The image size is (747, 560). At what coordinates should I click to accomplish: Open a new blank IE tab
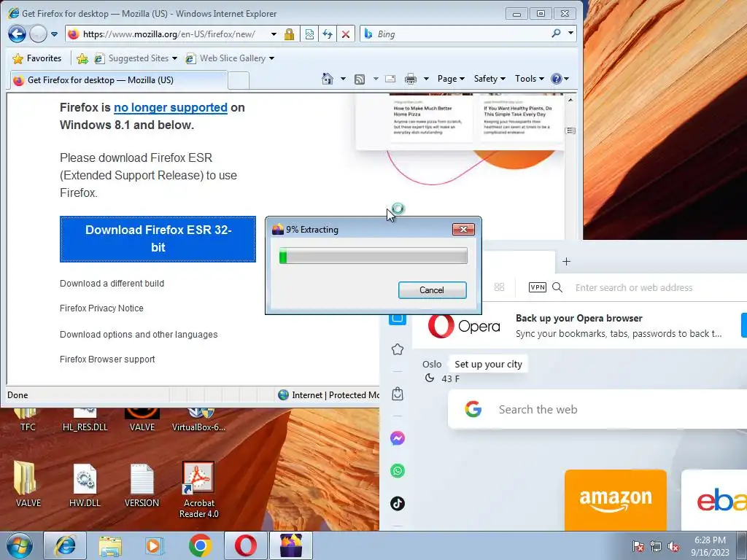click(239, 80)
